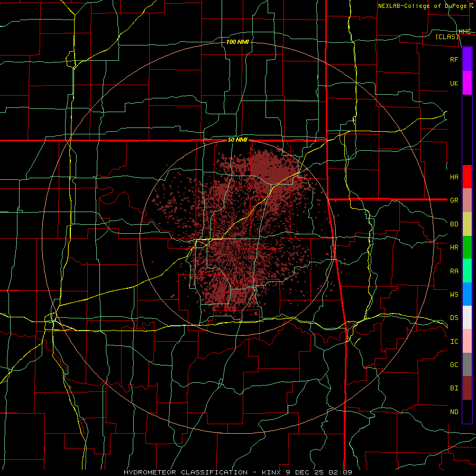Click the 'BI' legend label
This screenshot has height=476, width=476.
pos(454,388)
